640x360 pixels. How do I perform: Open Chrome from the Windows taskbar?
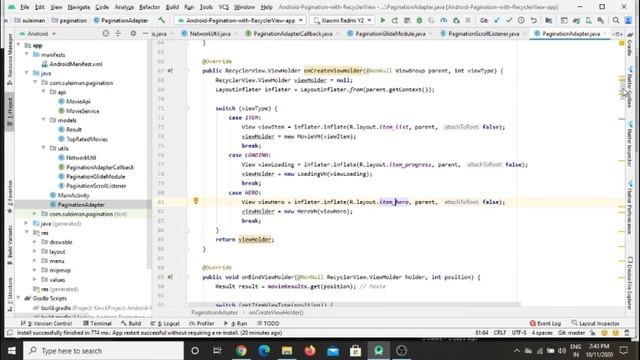click(x=241, y=351)
